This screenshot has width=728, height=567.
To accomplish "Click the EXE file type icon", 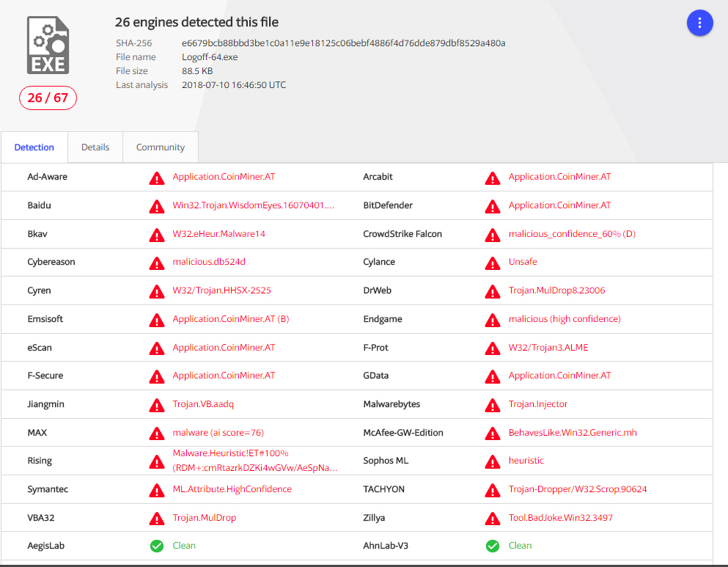I will [x=48, y=45].
